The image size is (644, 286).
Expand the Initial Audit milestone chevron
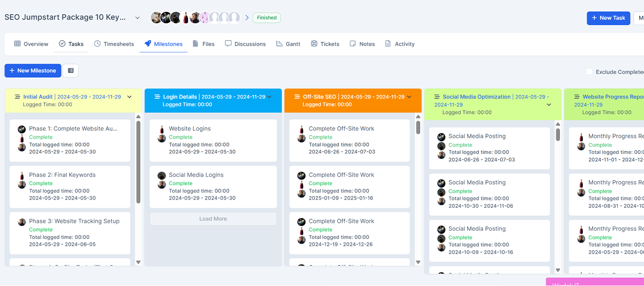click(129, 97)
